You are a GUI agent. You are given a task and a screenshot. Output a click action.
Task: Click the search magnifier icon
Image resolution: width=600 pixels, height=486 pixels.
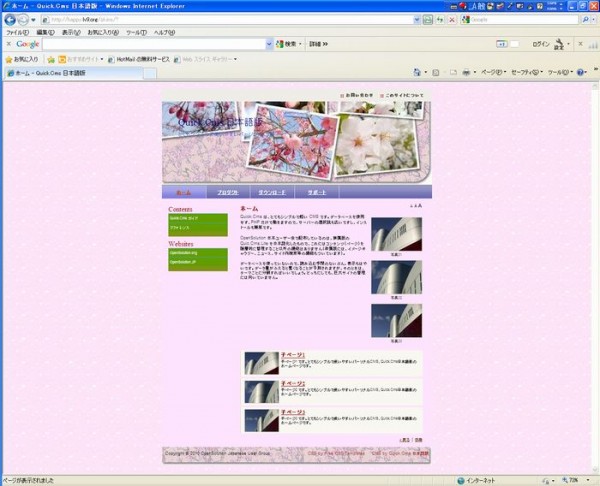tap(586, 19)
